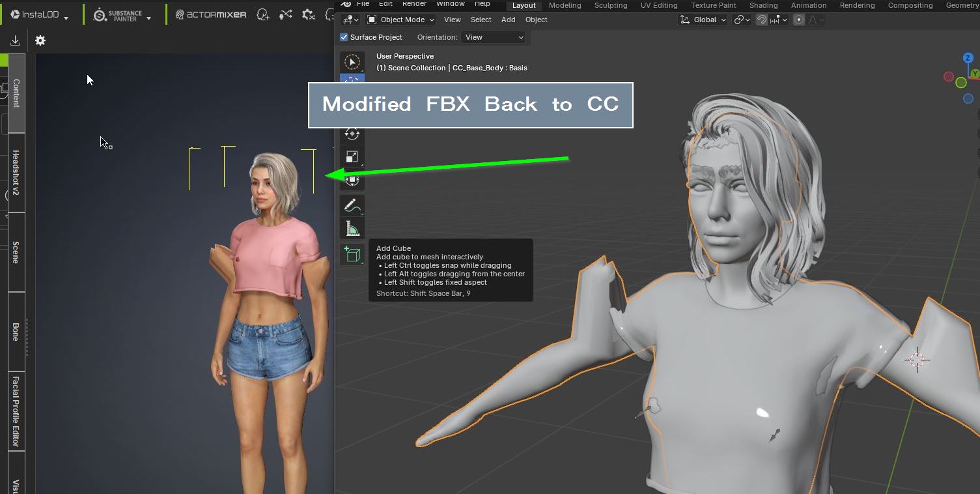Select the Scale tool
The width and height of the screenshot is (980, 494).
tap(352, 157)
